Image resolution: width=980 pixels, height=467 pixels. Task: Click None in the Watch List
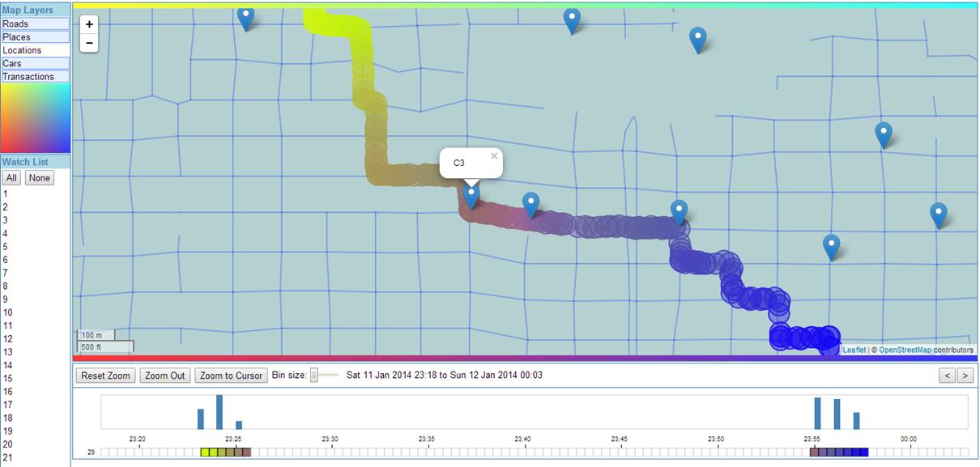39,178
